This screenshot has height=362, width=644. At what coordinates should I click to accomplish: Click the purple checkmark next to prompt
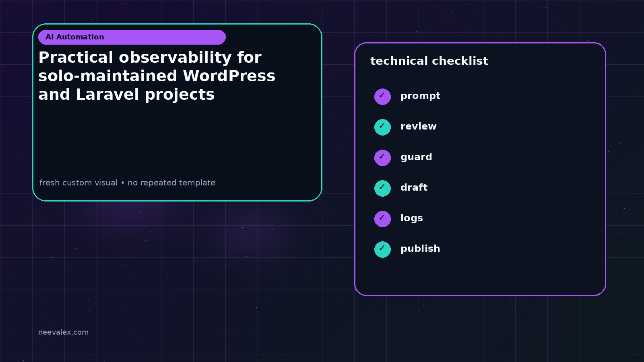382,97
